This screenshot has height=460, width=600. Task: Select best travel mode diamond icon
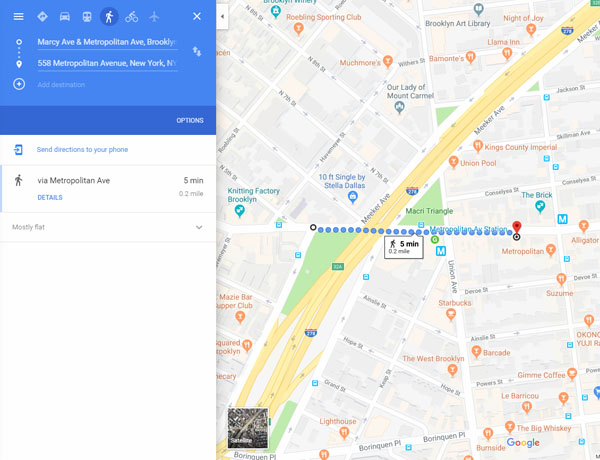[42, 16]
